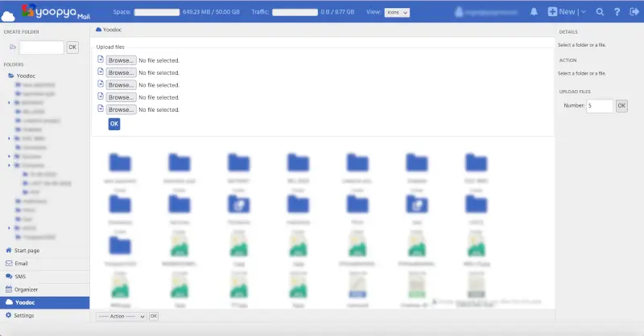The image size is (644, 336).
Task: Click the notifications bell icon
Action: pyautogui.click(x=534, y=12)
